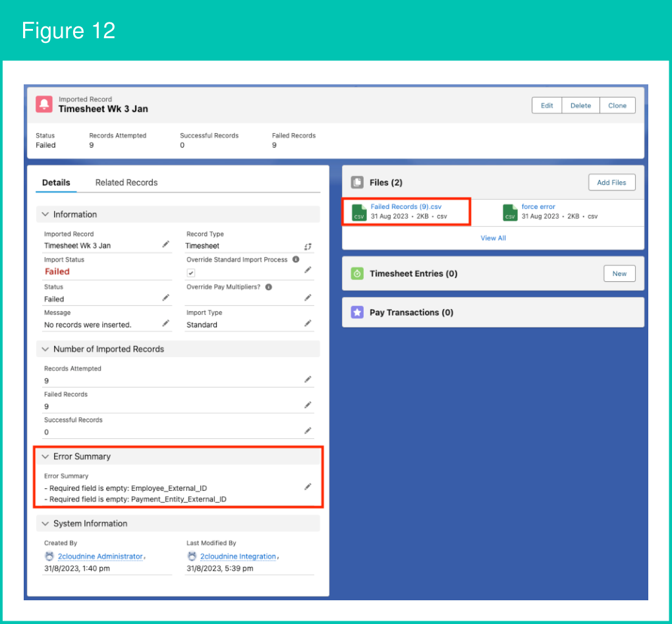Viewport: 672px width, 624px height.
Task: Click the Imported Record bell icon
Action: point(44,104)
